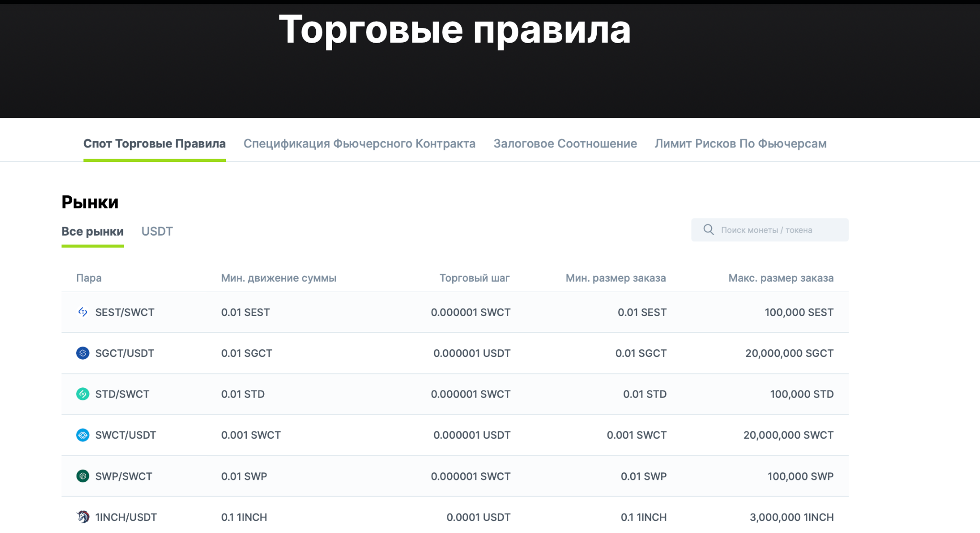Click the 3,000,000 1INCH max order value
Image resolution: width=980 pixels, height=533 pixels.
tap(792, 518)
